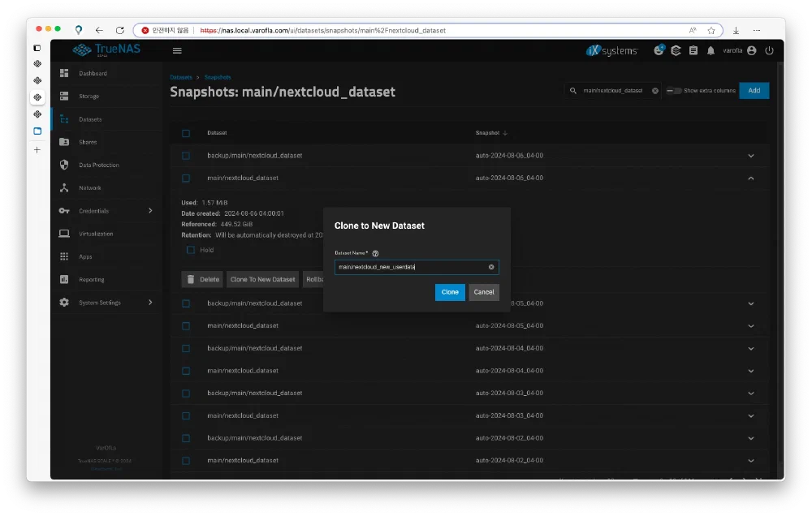Toggle the sidebar with the hamburger icon
The height and width of the screenshot is (516, 812).
pos(177,50)
